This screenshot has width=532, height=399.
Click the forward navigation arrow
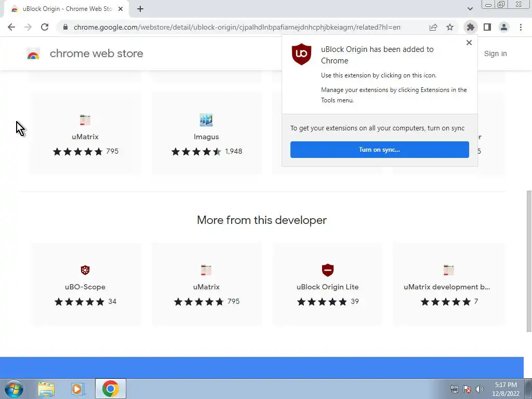[x=28, y=27]
